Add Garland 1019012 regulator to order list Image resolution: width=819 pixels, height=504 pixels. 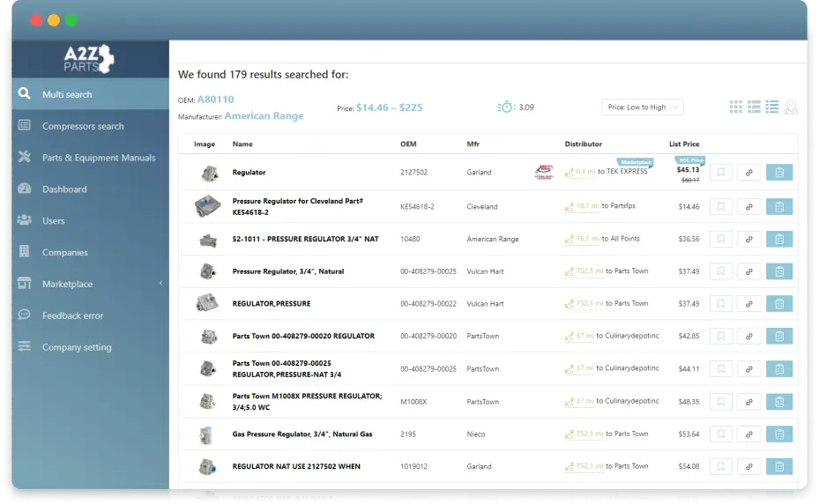point(779,467)
